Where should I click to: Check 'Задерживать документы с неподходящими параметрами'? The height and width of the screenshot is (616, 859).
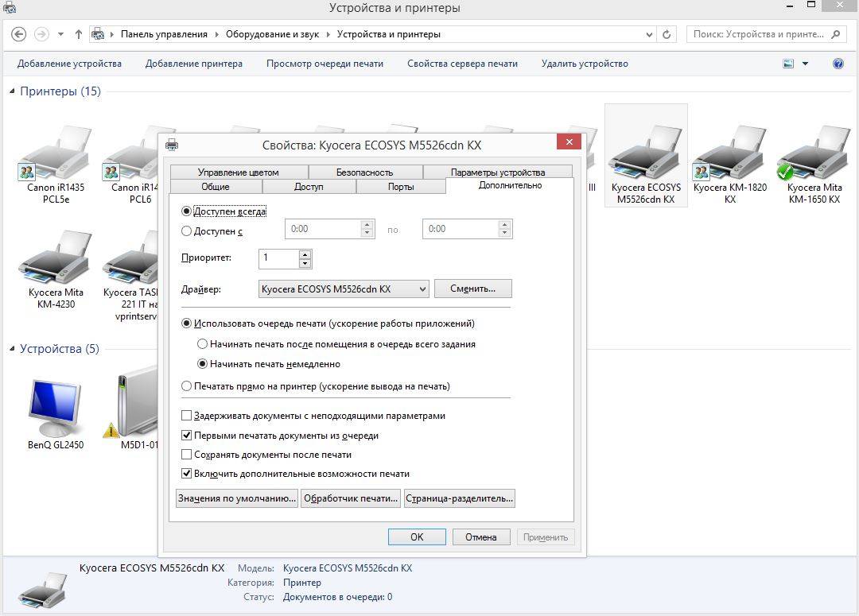[x=187, y=416]
